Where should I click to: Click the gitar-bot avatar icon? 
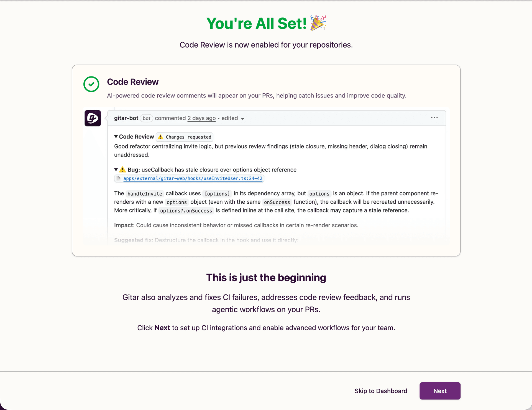[93, 118]
